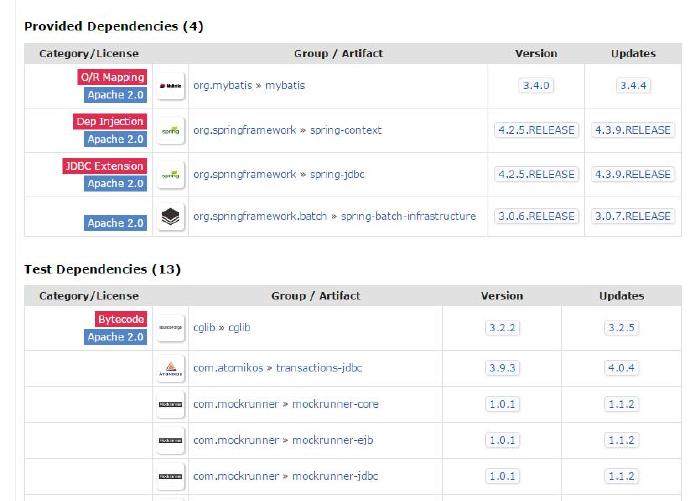Open the Dep Injection category tag
The image size is (690, 501).
(110, 121)
